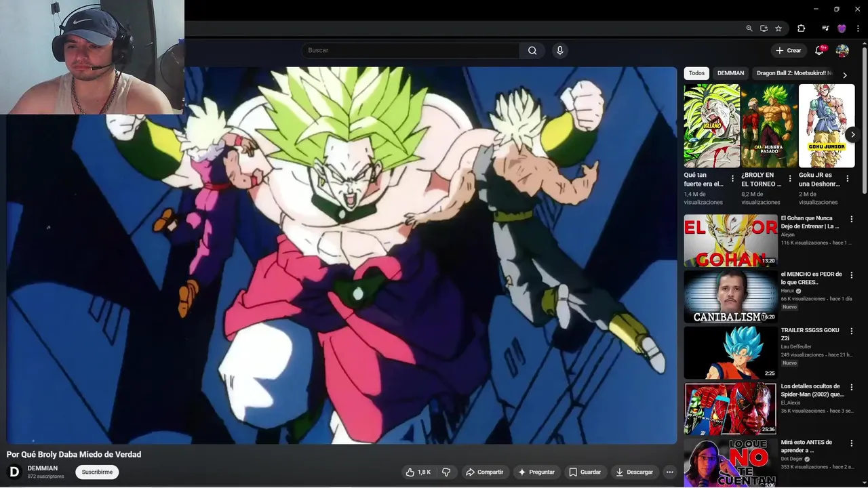Open options for 'Mirá esto ANTES' video
The height and width of the screenshot is (488, 868).
coord(852,443)
